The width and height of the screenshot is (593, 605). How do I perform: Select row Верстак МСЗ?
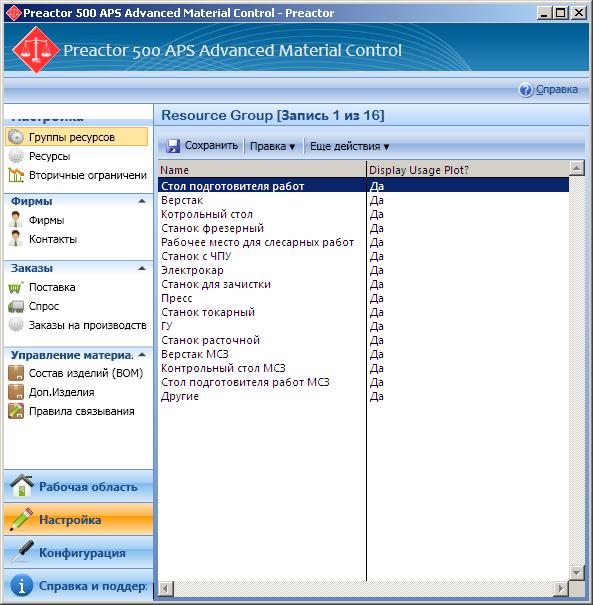[363, 354]
